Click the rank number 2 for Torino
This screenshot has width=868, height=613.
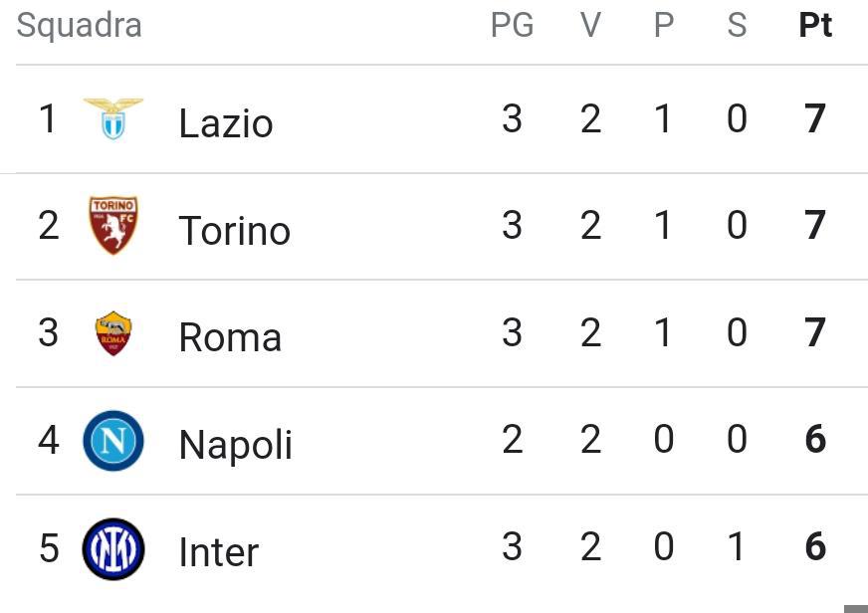coord(49,226)
